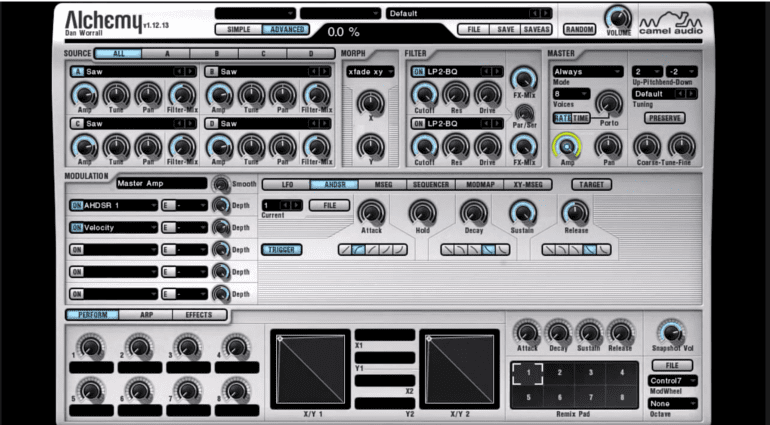Open the Control7 ModWheel dropdown
770x425 pixels.
(x=672, y=381)
